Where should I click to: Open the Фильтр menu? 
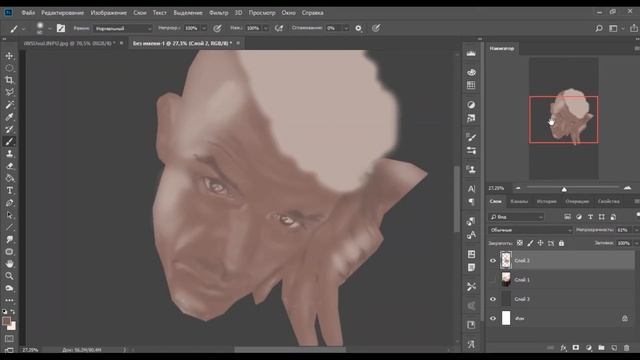(218, 13)
